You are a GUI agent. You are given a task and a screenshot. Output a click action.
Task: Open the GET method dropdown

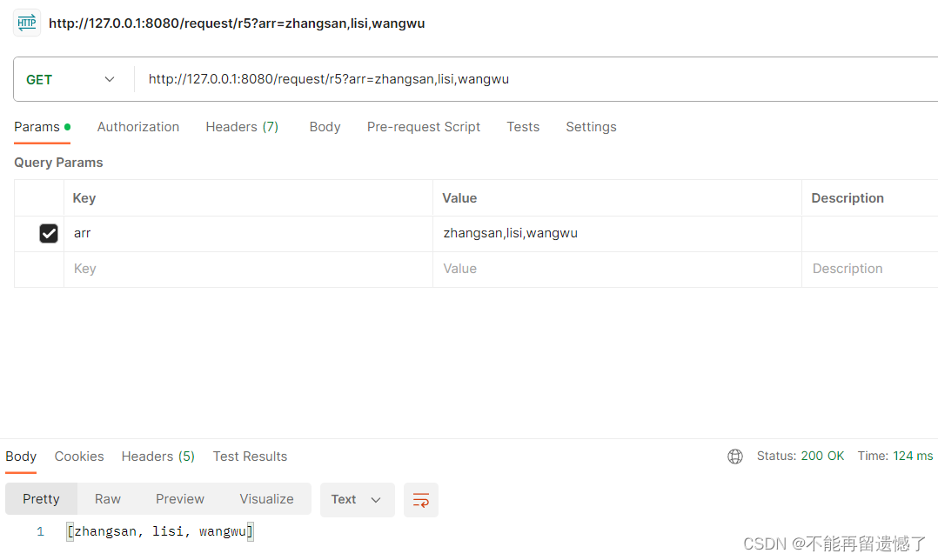(70, 79)
